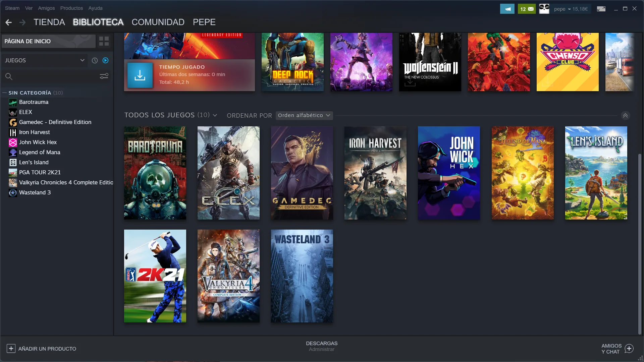Toggle recent-activity sorting with the clock icon
Screen dimensions: 644x362
point(95,60)
